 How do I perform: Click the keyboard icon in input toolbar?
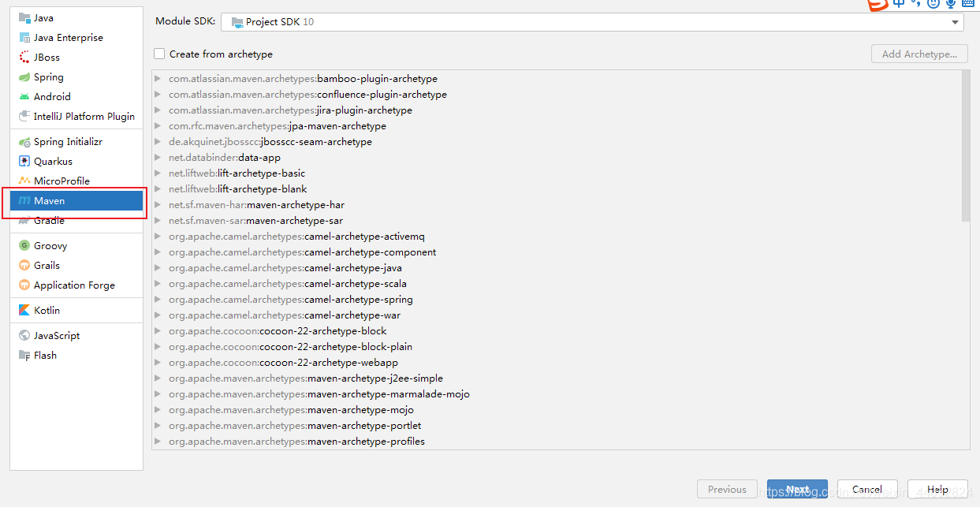(x=968, y=3)
